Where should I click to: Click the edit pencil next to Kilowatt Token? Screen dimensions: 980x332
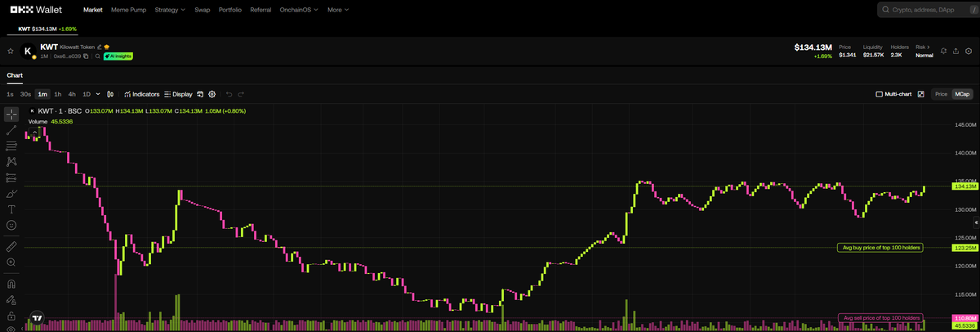(99, 47)
